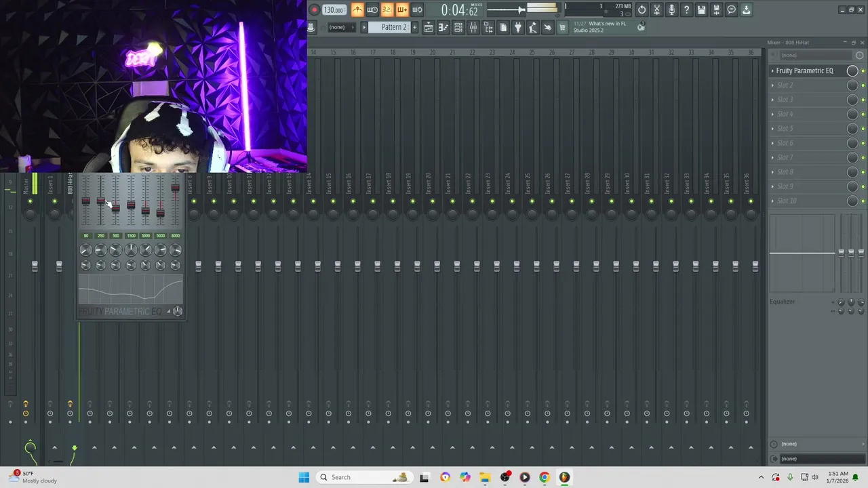The image size is (868, 488).
Task: Click the Fruity Parametric EQ mix level knob
Action: tap(852, 70)
